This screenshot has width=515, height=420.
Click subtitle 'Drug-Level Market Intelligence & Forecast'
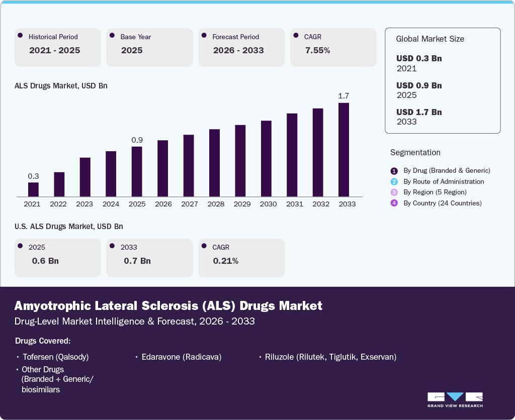coord(105,321)
